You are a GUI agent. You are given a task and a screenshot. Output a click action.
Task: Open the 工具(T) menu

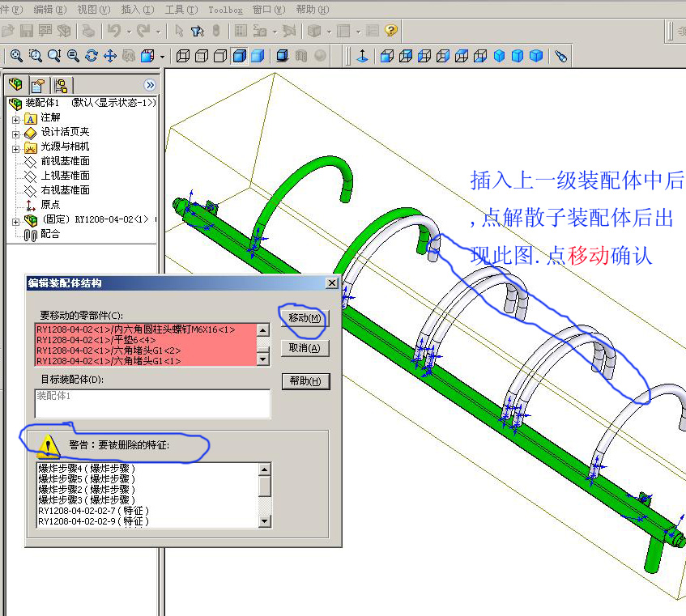click(x=181, y=9)
